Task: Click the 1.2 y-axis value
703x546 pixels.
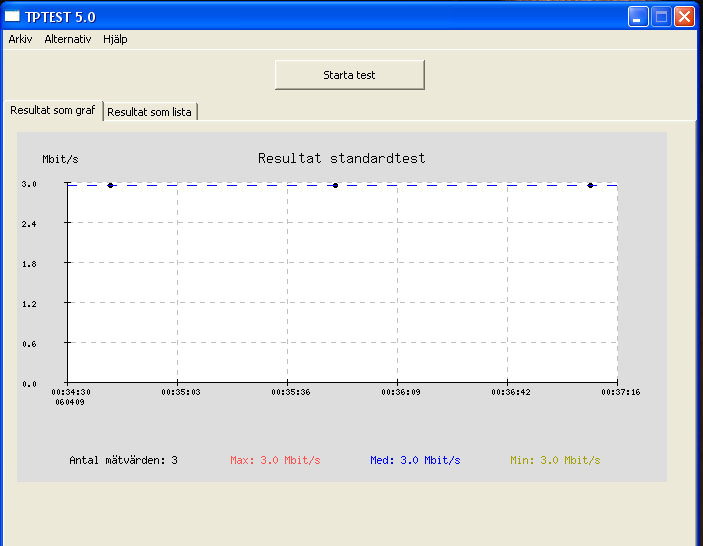Action: [29, 304]
